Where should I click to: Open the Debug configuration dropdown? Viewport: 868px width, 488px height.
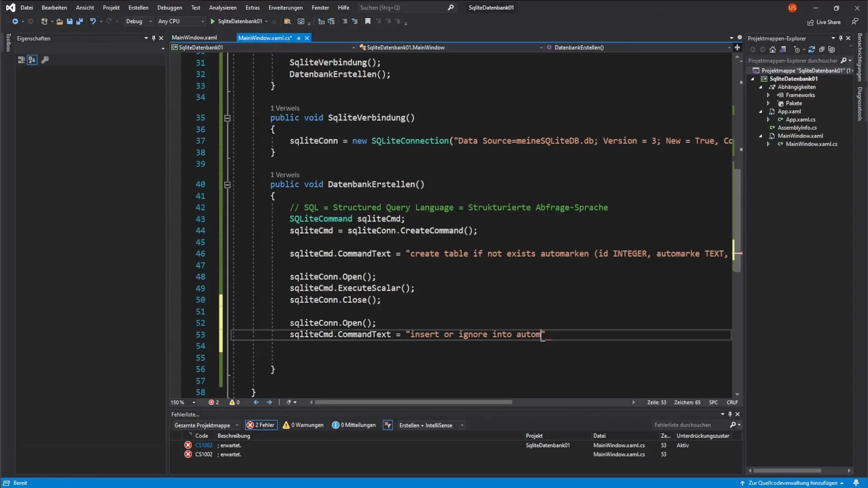point(139,21)
